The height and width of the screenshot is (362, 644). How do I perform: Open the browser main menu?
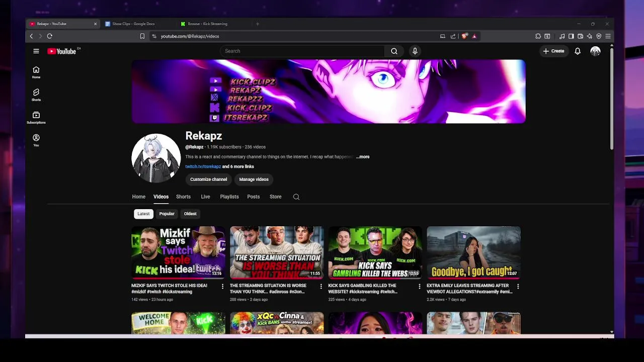(608, 36)
